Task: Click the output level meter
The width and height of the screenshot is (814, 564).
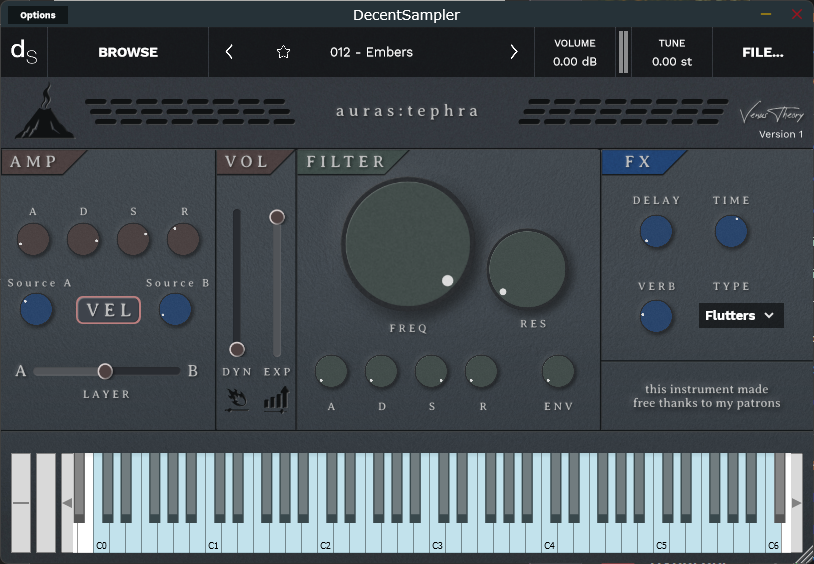Action: (x=623, y=52)
